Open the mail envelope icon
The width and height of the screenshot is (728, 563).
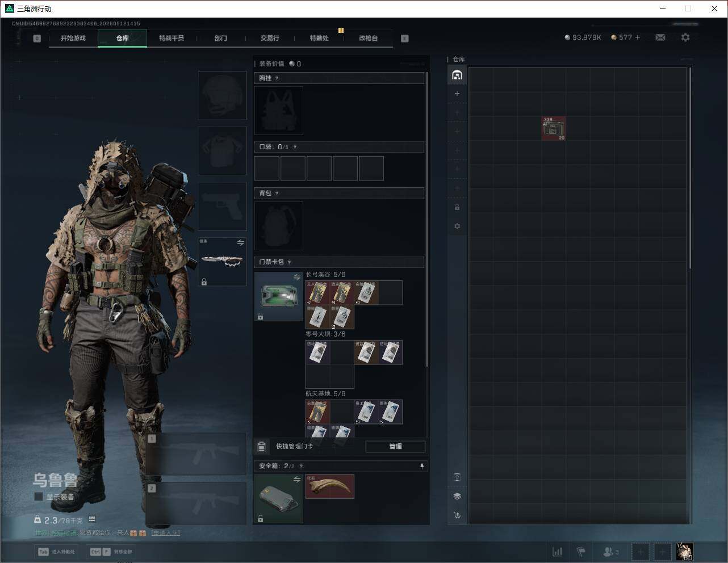pos(660,37)
